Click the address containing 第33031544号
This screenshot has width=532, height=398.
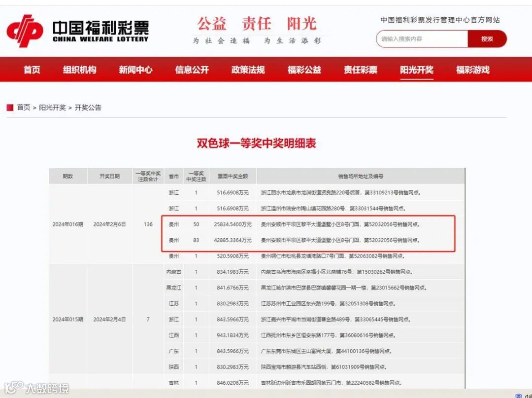pyautogui.click(x=333, y=209)
